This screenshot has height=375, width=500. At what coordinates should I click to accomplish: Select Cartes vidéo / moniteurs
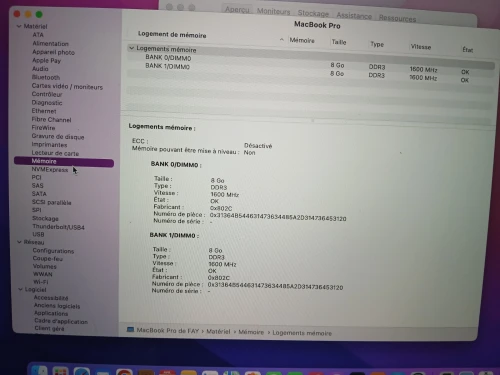[x=67, y=86]
